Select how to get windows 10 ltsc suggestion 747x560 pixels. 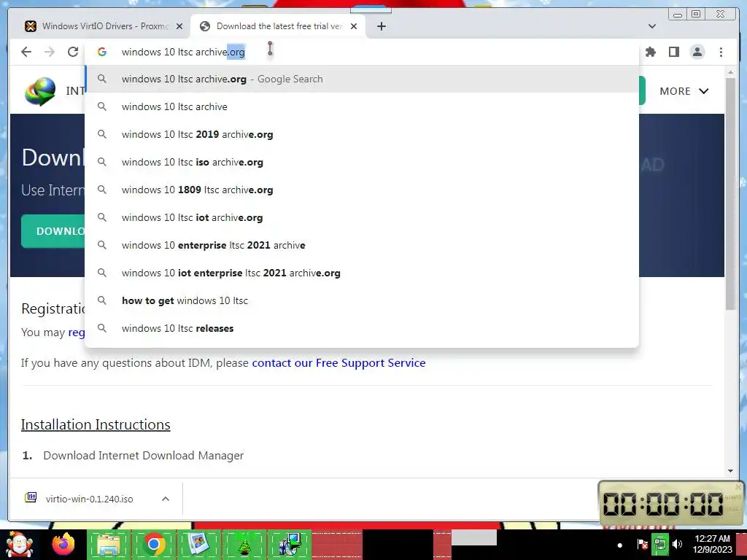coord(362,300)
